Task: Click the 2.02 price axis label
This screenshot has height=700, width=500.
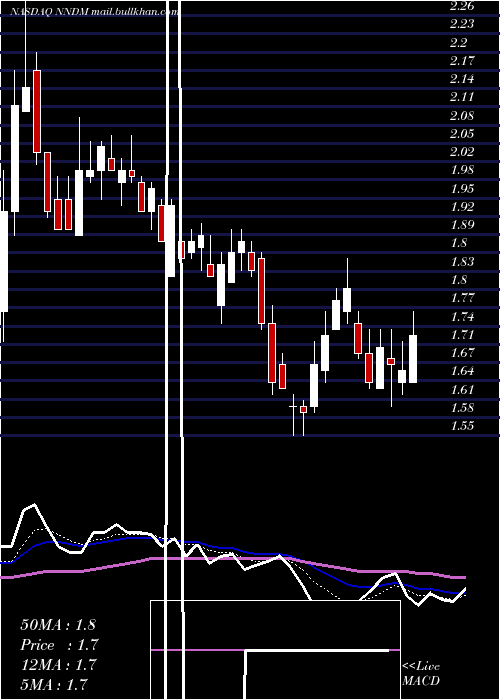Action: point(462,152)
